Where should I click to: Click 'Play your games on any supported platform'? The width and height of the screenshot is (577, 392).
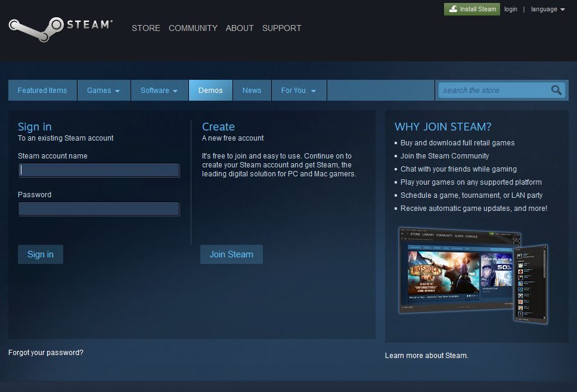pyautogui.click(x=471, y=182)
